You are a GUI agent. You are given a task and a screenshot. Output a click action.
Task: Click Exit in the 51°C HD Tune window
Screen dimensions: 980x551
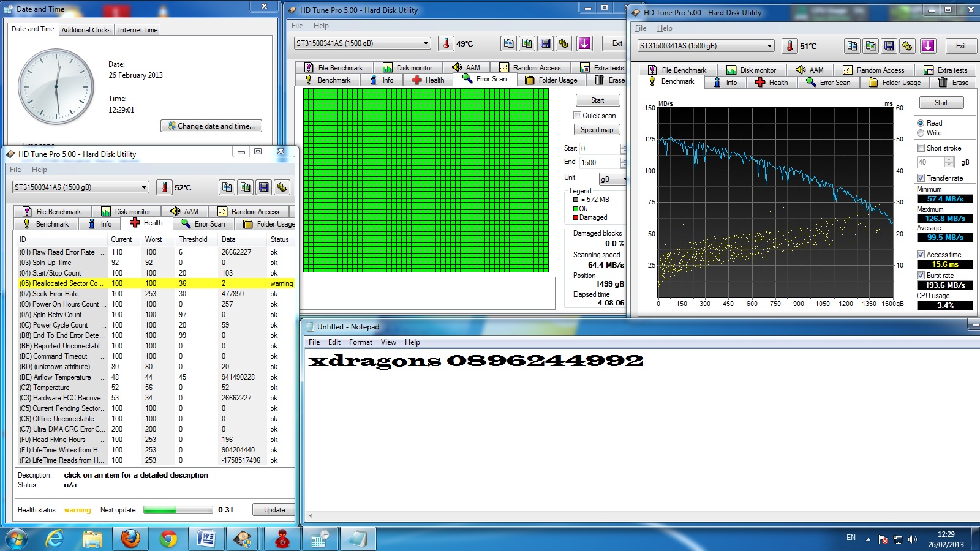coord(961,46)
